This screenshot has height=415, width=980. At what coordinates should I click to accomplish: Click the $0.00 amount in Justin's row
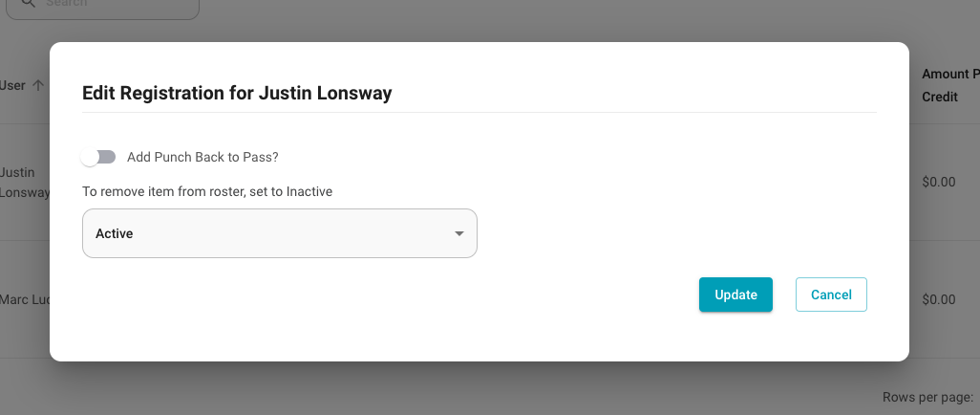(x=939, y=182)
